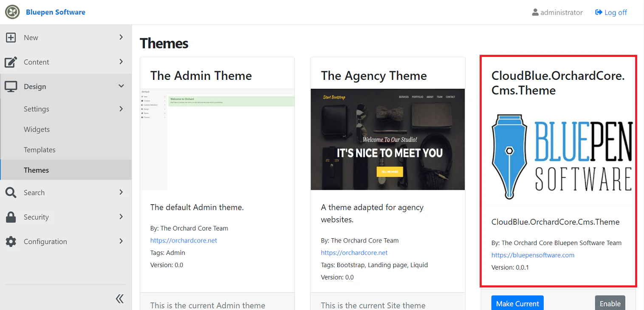This screenshot has width=644, height=310.
Task: Click the Configuration gear icon in sidebar
Action: pyautogui.click(x=11, y=242)
